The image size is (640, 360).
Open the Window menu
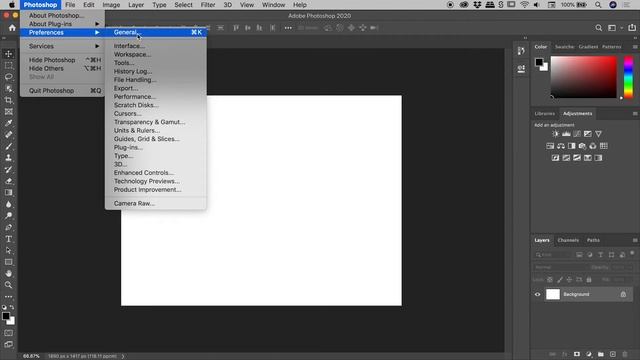point(273,5)
